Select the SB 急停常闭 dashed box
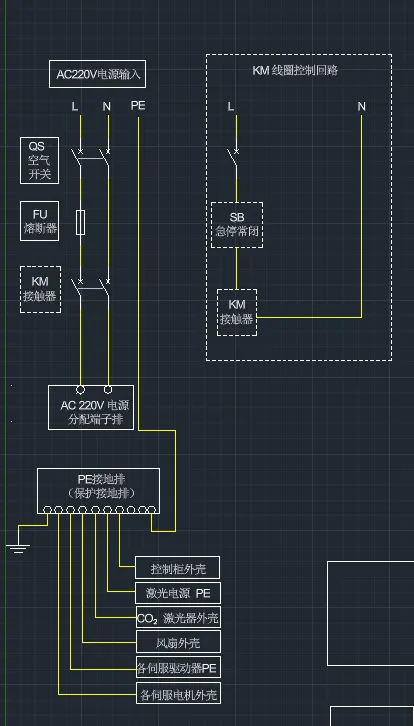 (237, 225)
